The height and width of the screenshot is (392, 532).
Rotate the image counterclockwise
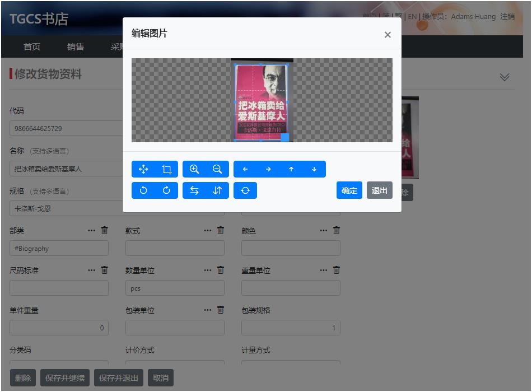coord(143,190)
